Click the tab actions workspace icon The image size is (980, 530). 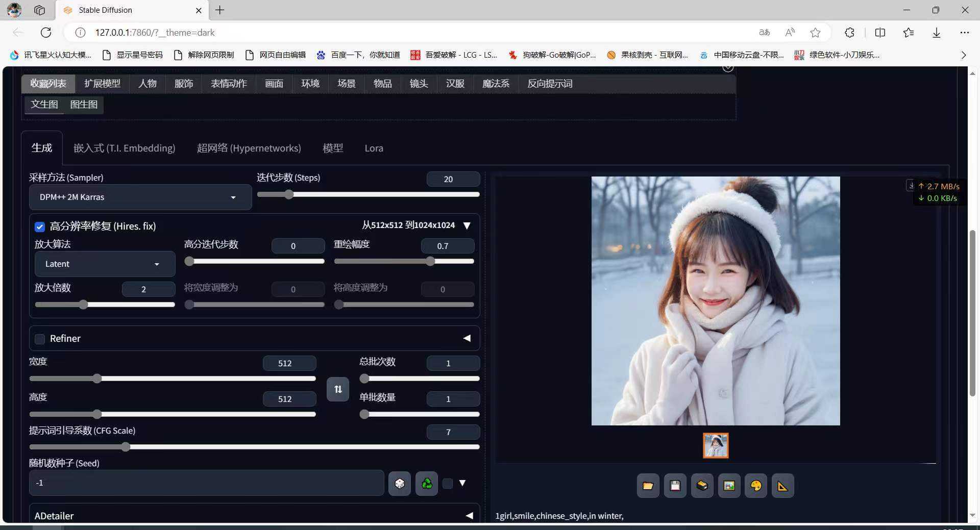tap(39, 10)
